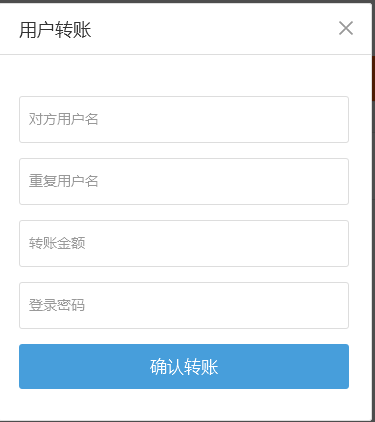
Task: Click the orange strip behind the dialog
Action: (373, 78)
